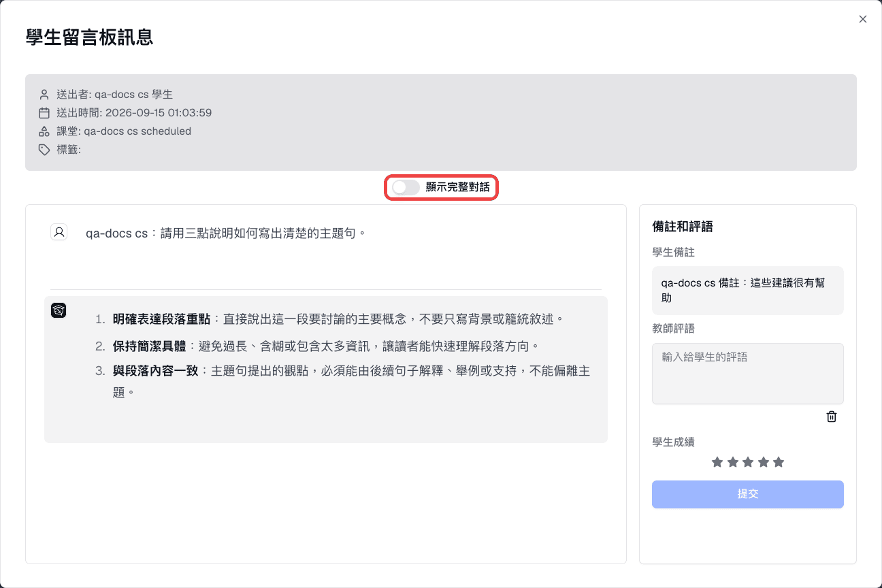Click the 學生備註 label
Viewport: 882px width, 588px height.
(673, 252)
